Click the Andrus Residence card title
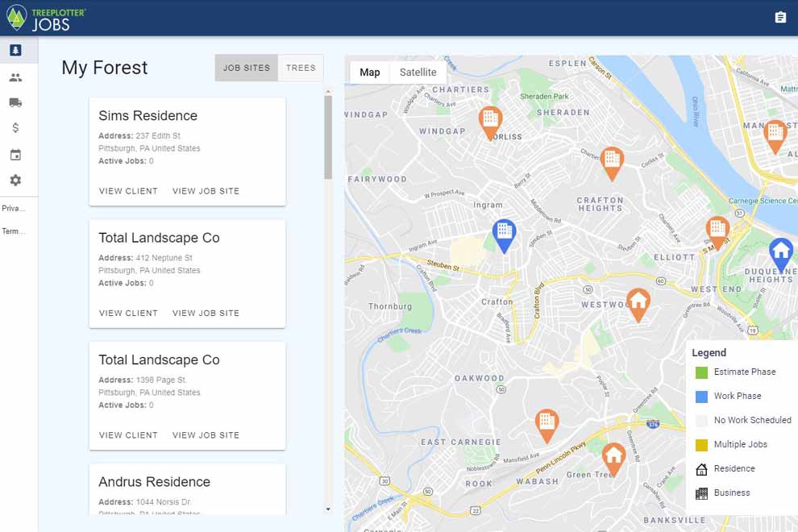The width and height of the screenshot is (798, 532). click(x=154, y=481)
